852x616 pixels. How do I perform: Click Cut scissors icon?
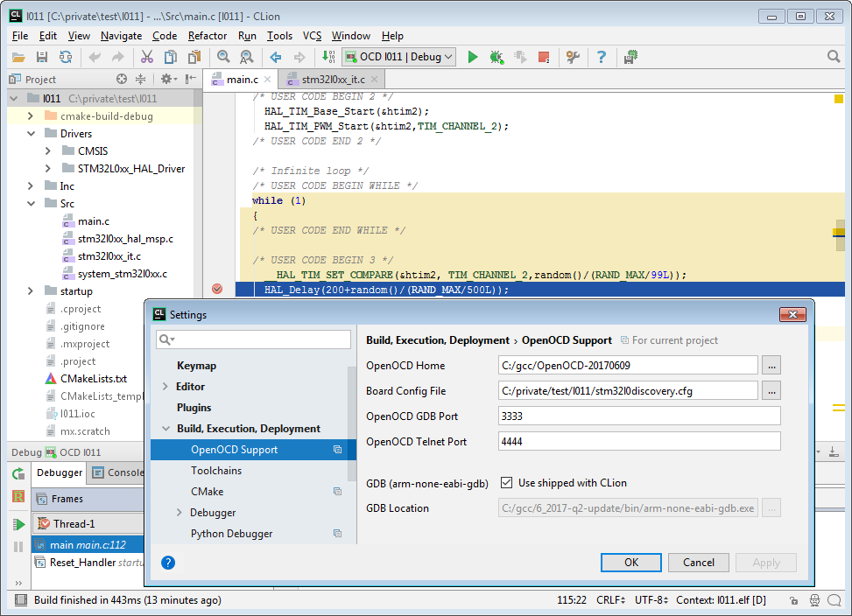(147, 57)
